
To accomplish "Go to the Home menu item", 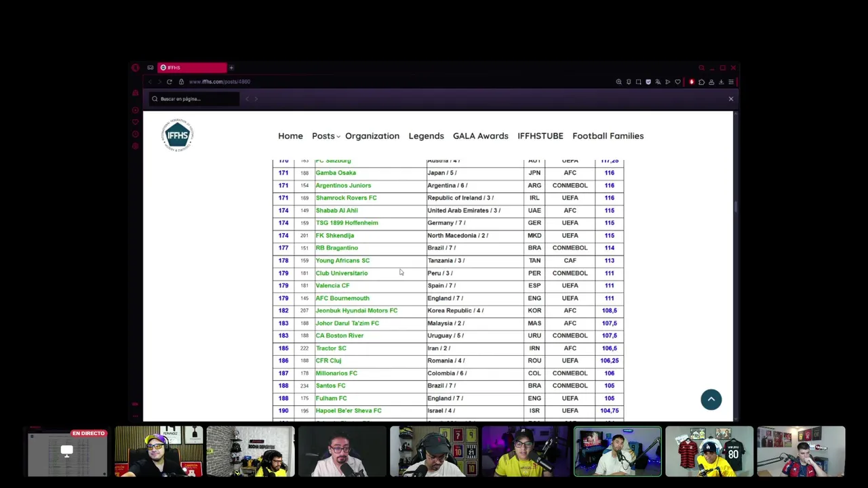I will (x=290, y=136).
